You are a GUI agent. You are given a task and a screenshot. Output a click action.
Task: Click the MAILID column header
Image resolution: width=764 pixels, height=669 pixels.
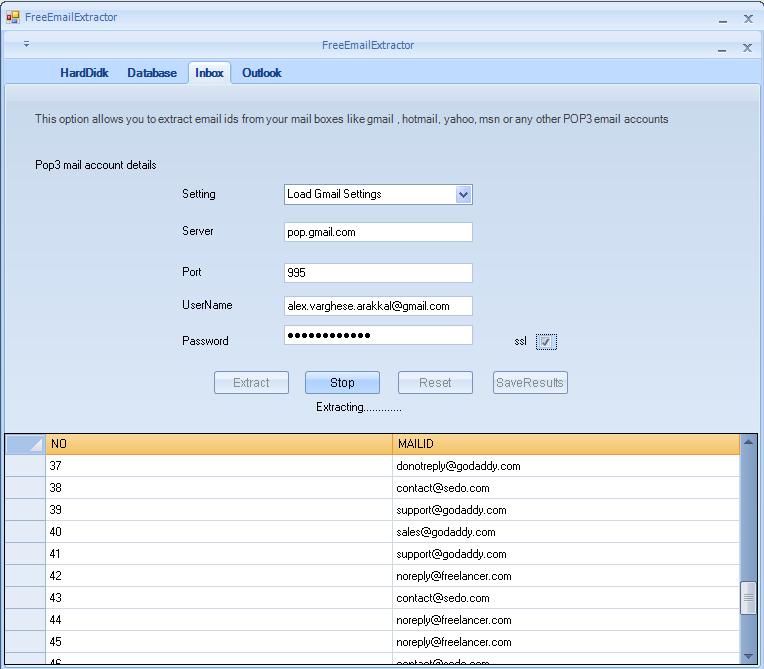pyautogui.click(x=566, y=444)
